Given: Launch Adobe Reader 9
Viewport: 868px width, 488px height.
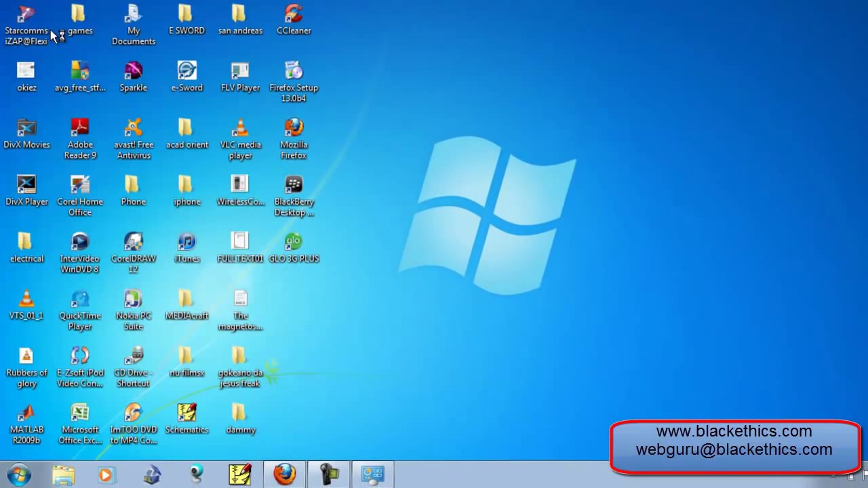Looking at the screenshot, I should (x=80, y=139).
